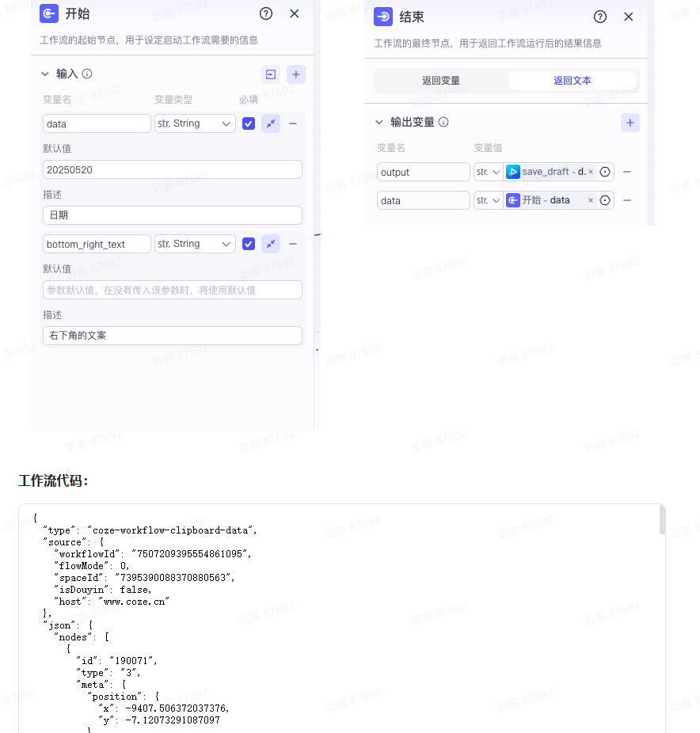Click the 结束 node icon

383,17
